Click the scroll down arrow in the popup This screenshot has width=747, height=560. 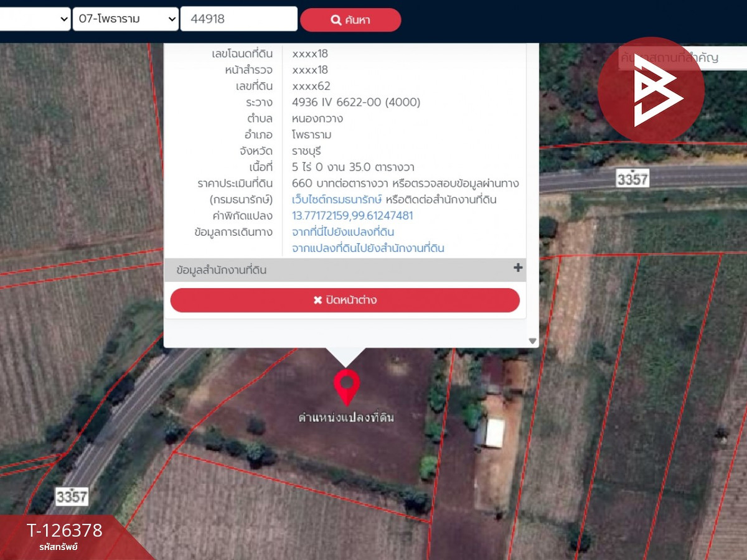[x=532, y=340]
